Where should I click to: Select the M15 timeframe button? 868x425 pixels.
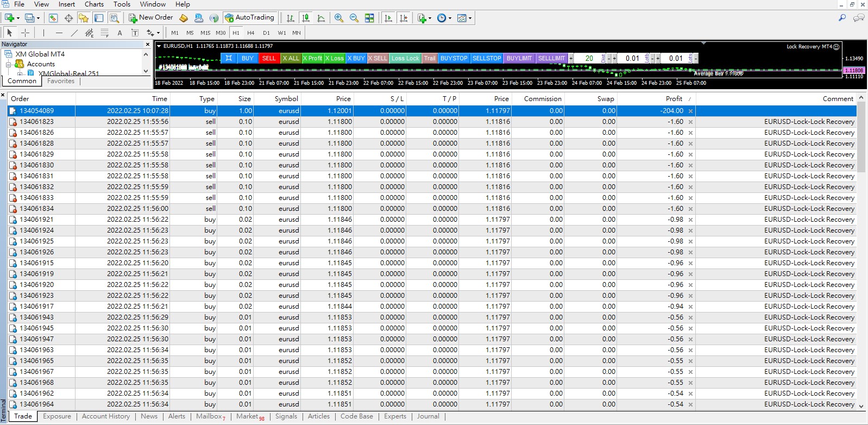[205, 33]
